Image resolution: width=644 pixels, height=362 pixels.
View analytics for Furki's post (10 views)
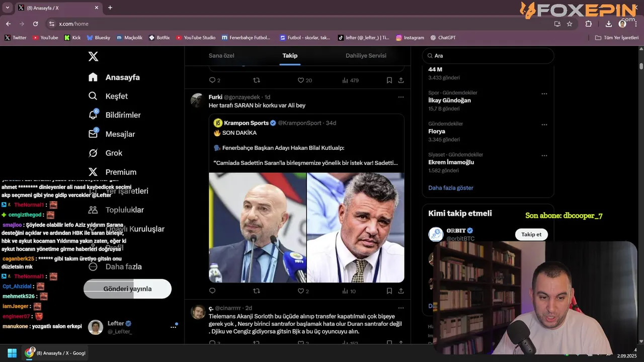349,291
